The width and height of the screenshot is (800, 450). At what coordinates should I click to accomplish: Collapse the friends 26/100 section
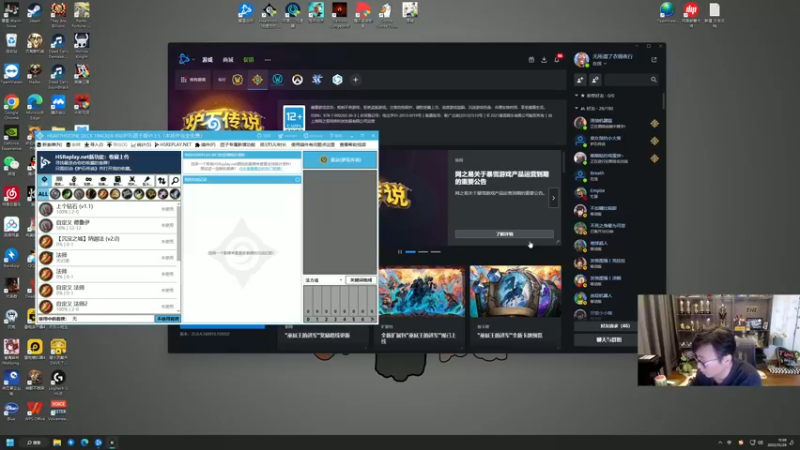click(x=577, y=108)
